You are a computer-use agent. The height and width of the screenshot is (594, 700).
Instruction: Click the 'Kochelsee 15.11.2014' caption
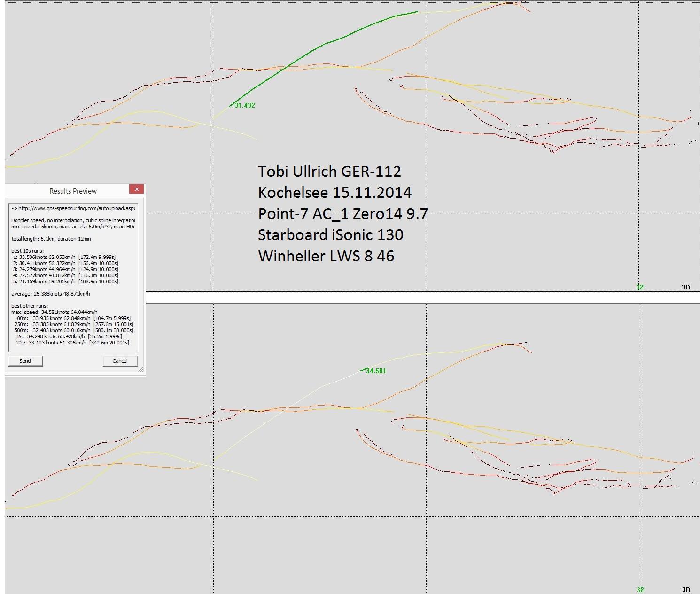click(x=334, y=192)
